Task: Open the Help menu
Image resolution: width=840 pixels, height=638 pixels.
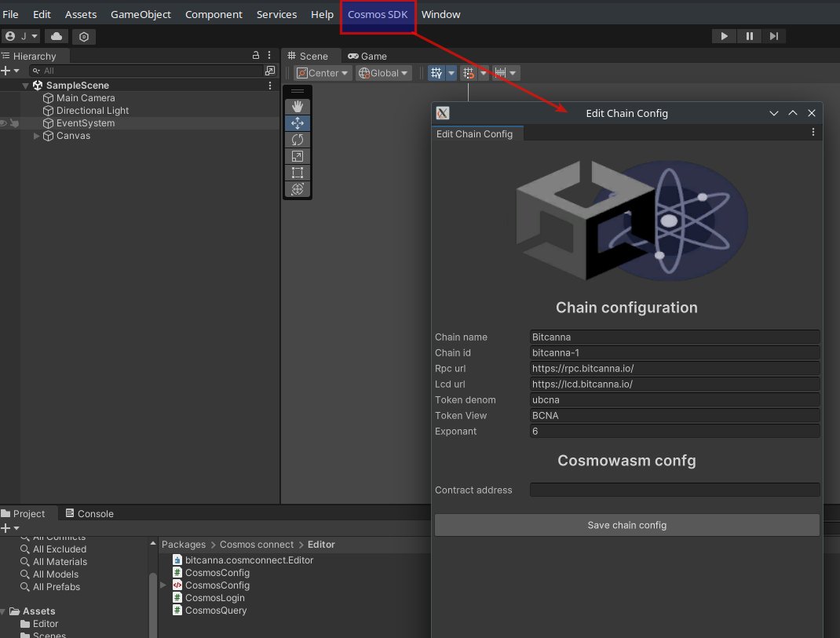Action: click(x=322, y=14)
